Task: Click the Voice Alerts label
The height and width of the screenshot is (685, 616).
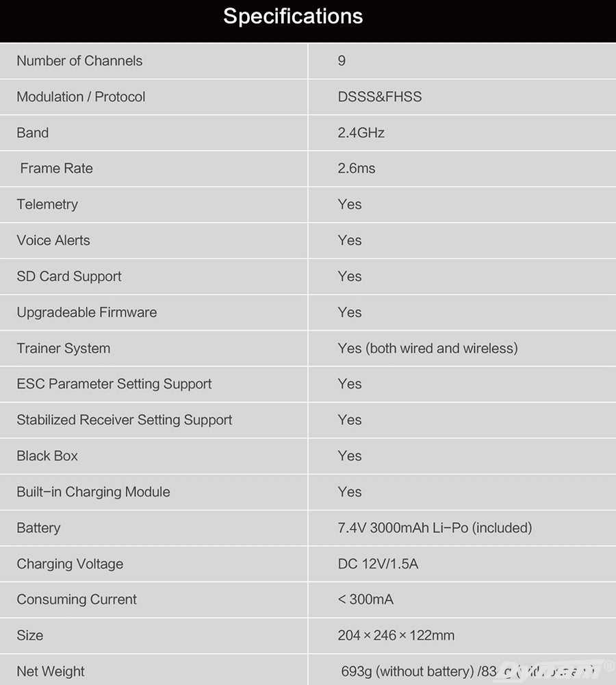Action: click(53, 240)
